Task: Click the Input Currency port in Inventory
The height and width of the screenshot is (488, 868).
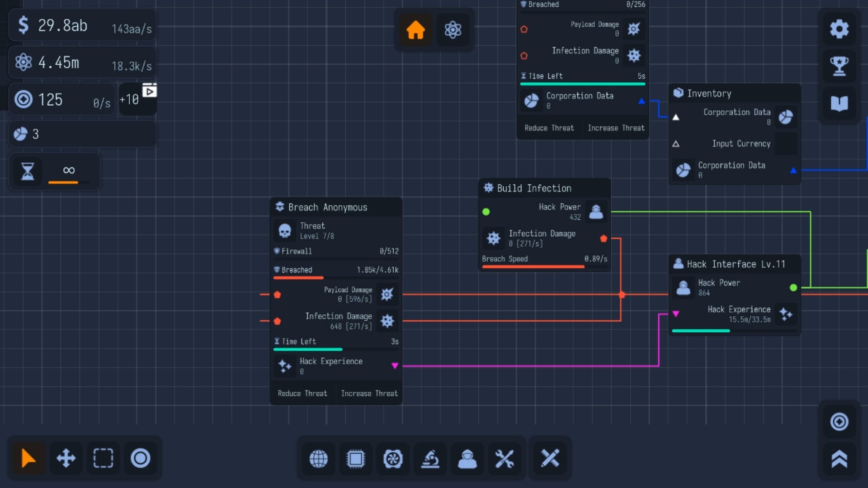Action: pos(676,144)
